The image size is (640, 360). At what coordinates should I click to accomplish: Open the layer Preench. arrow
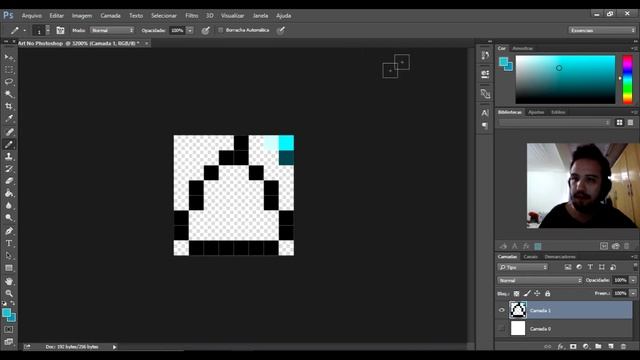633,293
